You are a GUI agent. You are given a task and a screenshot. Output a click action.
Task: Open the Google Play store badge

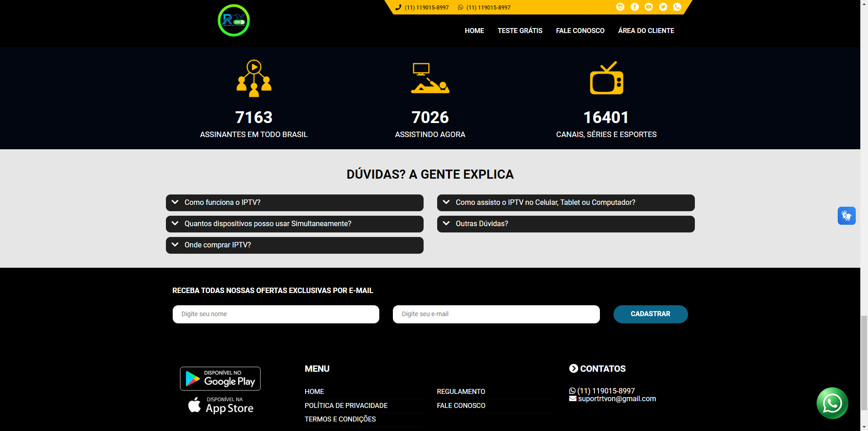pos(220,379)
